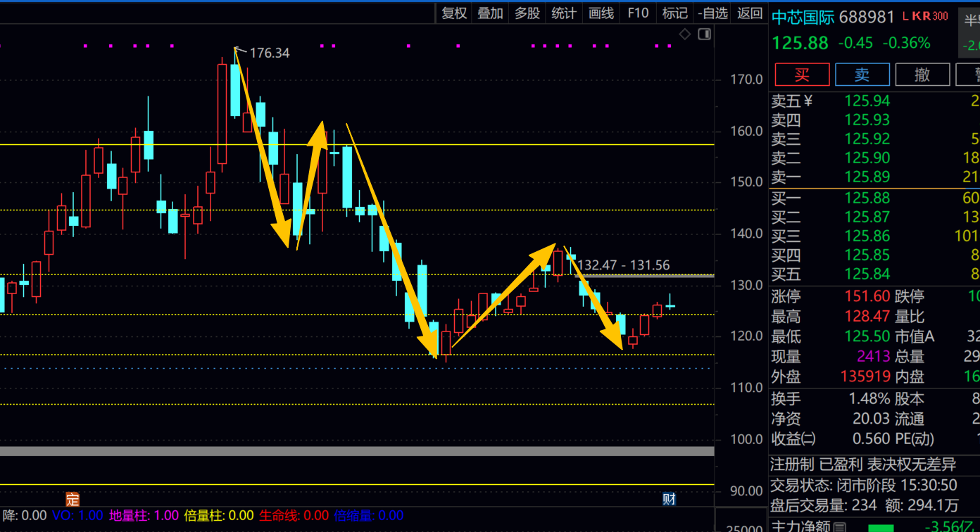980x532 pixels.
Task: Open the list icon next to 主力净额
Action: tap(839, 526)
